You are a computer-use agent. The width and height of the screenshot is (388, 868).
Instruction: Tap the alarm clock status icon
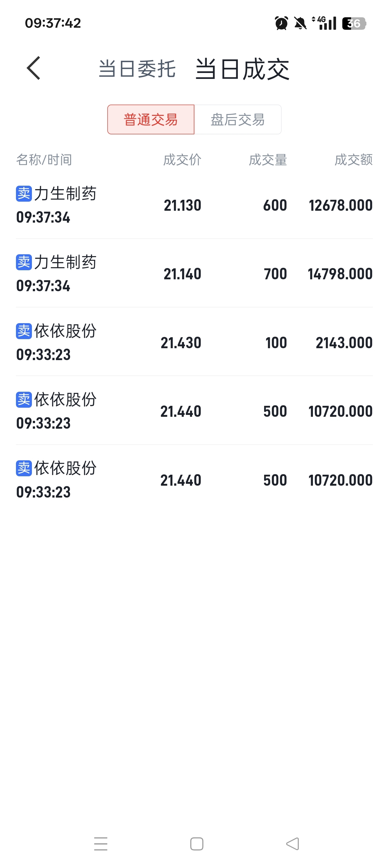click(281, 23)
